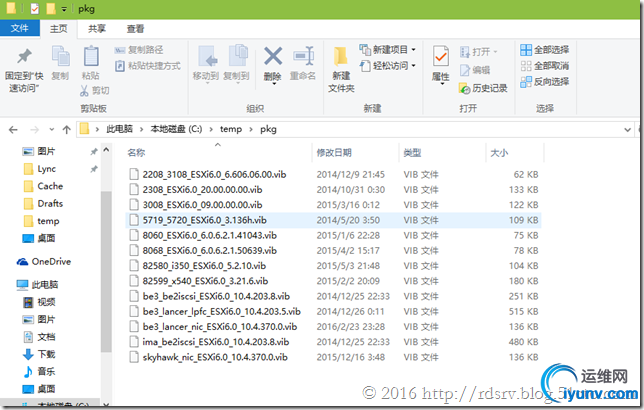644x410 pixels.
Task: Click the Delete X icon
Action: [x=273, y=56]
